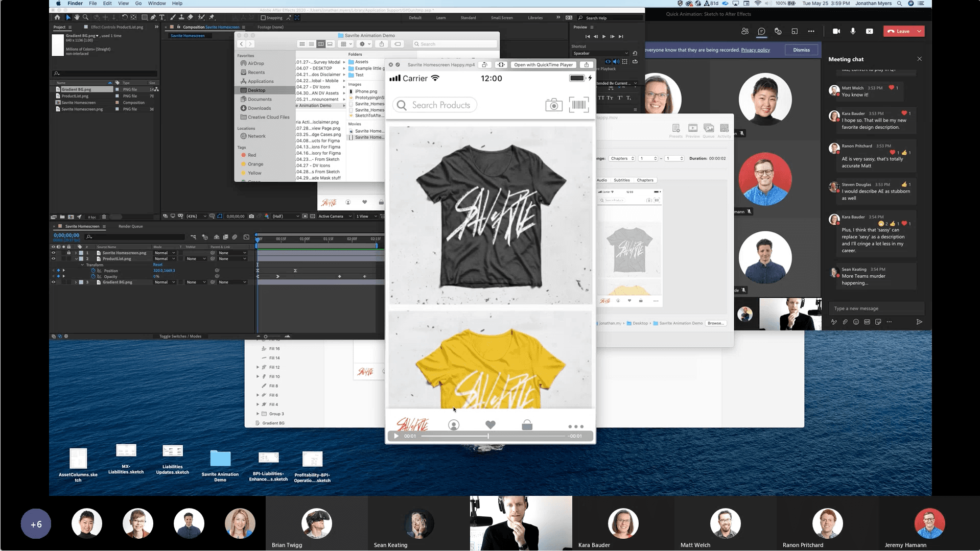Image resolution: width=980 pixels, height=551 pixels.
Task: Toggle the Opacity stopwatch
Action: click(94, 276)
